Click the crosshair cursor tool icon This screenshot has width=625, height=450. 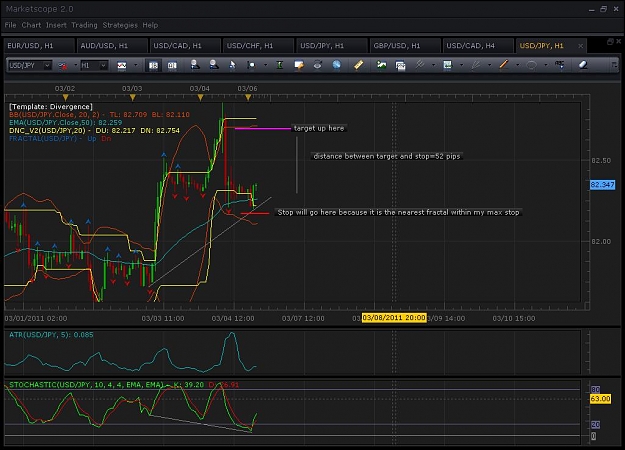coord(251,65)
